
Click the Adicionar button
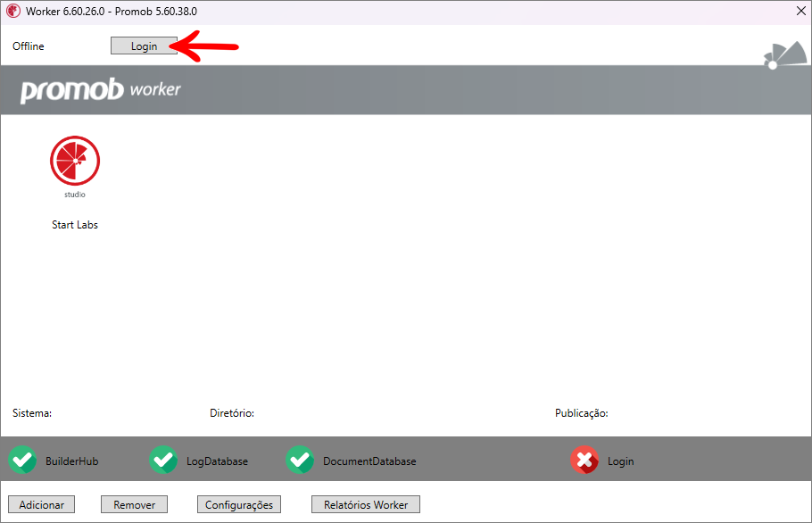click(41, 505)
